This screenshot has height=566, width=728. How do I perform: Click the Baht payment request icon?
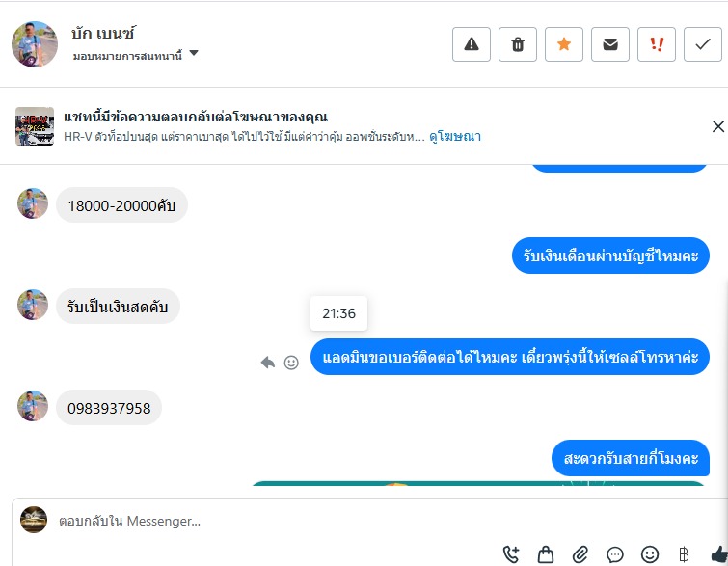684,553
